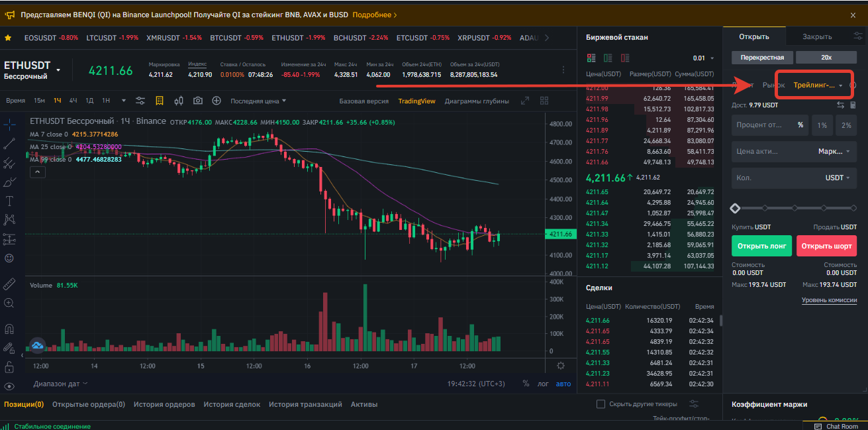Open multi-chart grid layout icon
The width and height of the screenshot is (868, 430).
(544, 101)
